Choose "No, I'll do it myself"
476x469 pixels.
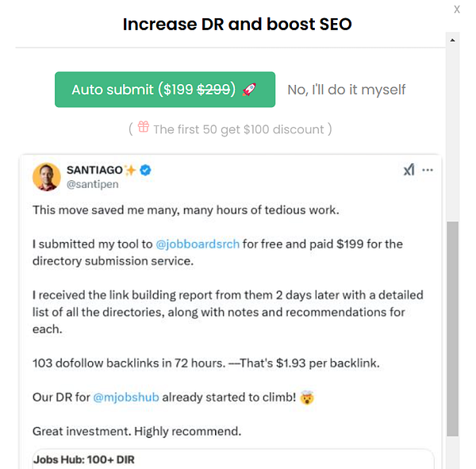coord(347,90)
